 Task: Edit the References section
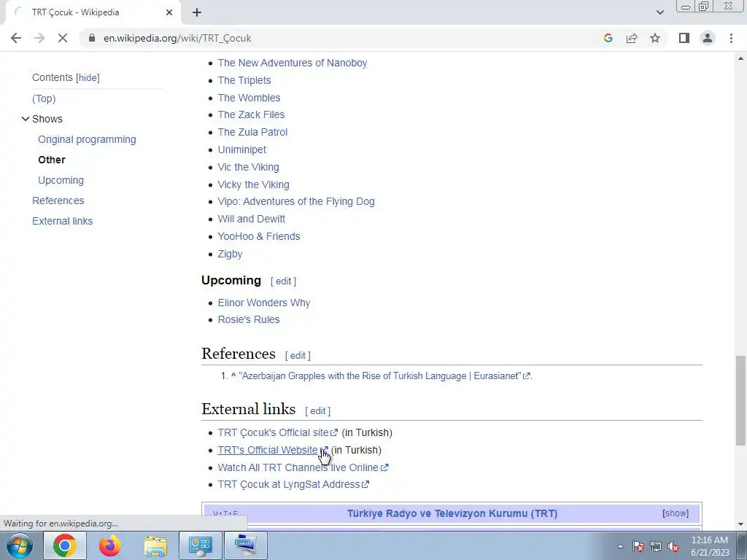pyautogui.click(x=298, y=356)
